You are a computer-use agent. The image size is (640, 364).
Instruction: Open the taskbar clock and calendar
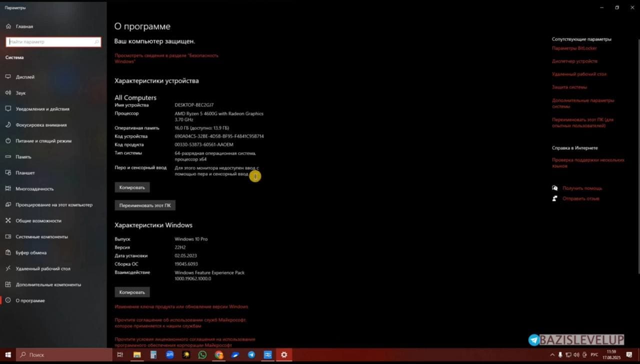click(611, 355)
